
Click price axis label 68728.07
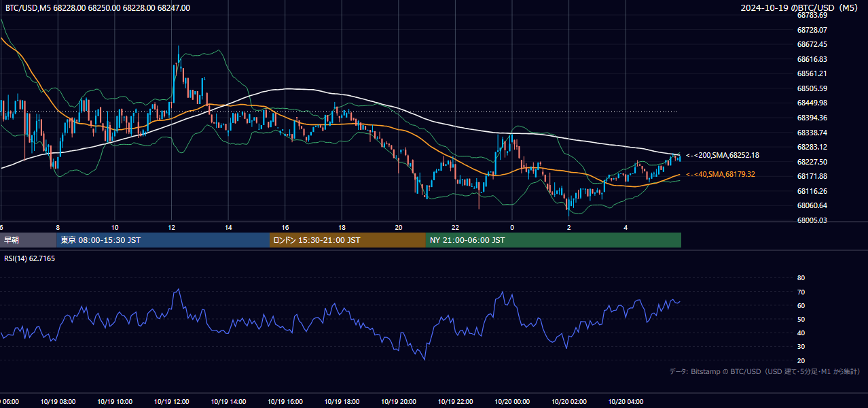click(812, 30)
